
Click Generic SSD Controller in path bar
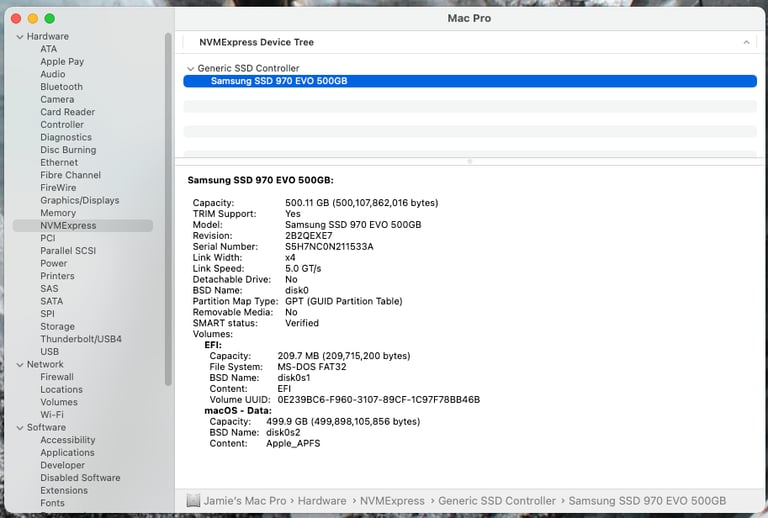click(497, 501)
